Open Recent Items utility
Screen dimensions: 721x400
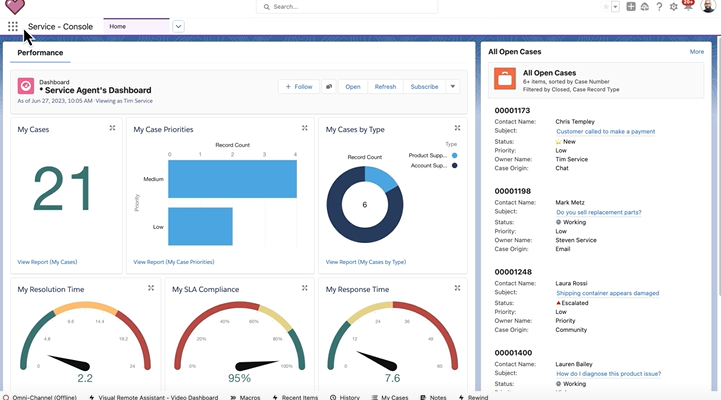(295, 397)
